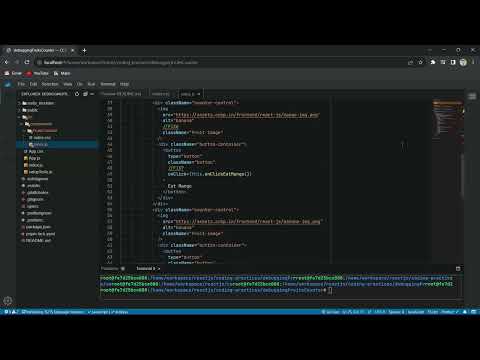The width and height of the screenshot is (480, 360).
Task: Open the Selection menu
Action: [x=50, y=84]
